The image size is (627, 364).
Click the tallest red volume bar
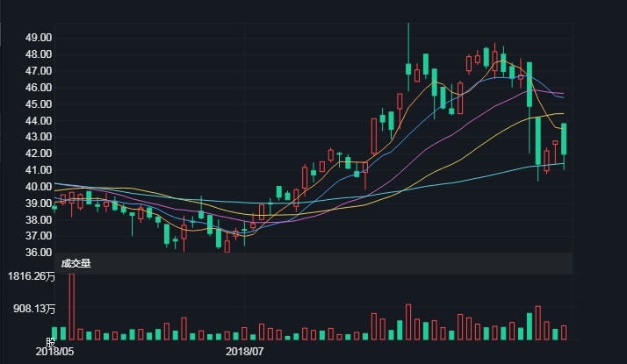click(72, 306)
